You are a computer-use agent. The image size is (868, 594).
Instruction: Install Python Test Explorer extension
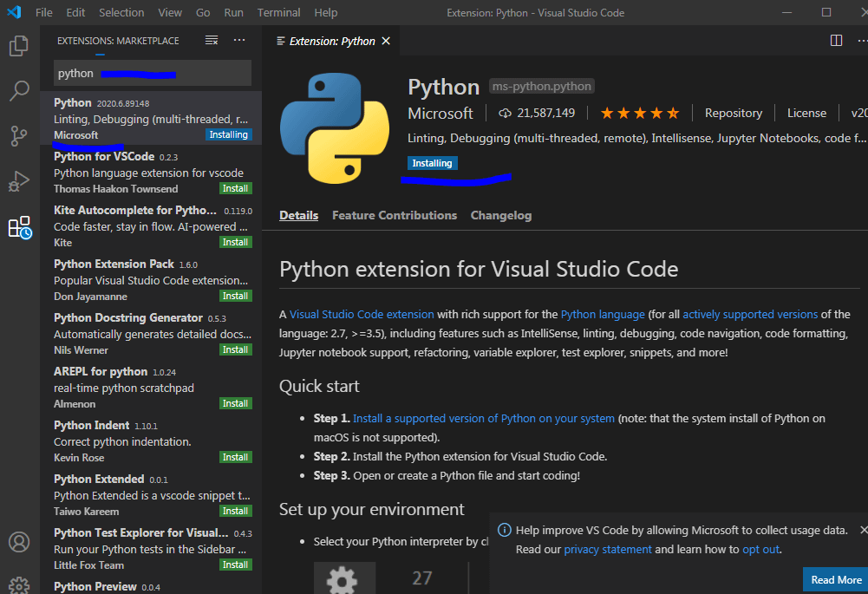point(235,565)
